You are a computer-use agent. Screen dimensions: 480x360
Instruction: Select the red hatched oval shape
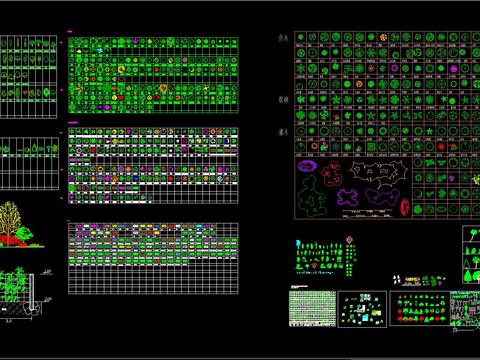point(405,207)
